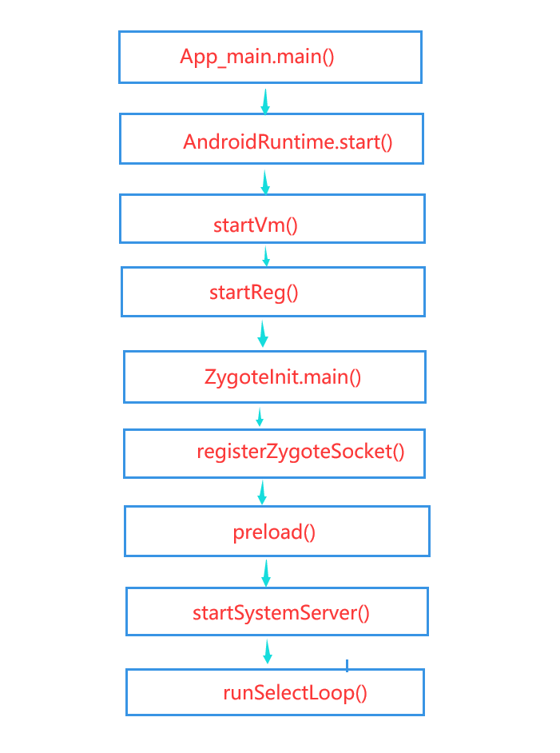
Task: Click the arrow from registerZygoteSocket() to preload()
Action: point(261,492)
